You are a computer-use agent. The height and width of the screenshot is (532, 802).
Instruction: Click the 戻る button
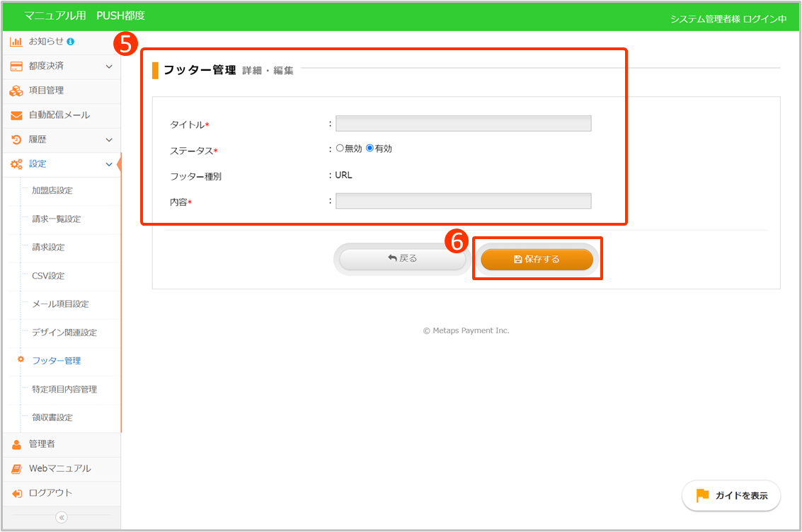click(402, 259)
